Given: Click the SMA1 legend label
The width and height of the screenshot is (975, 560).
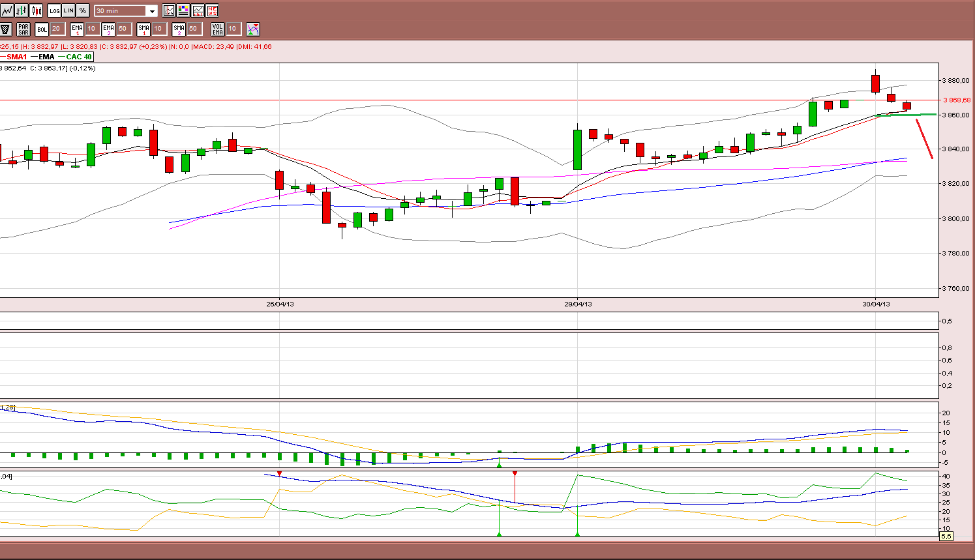Looking at the screenshot, I should tap(17, 57).
